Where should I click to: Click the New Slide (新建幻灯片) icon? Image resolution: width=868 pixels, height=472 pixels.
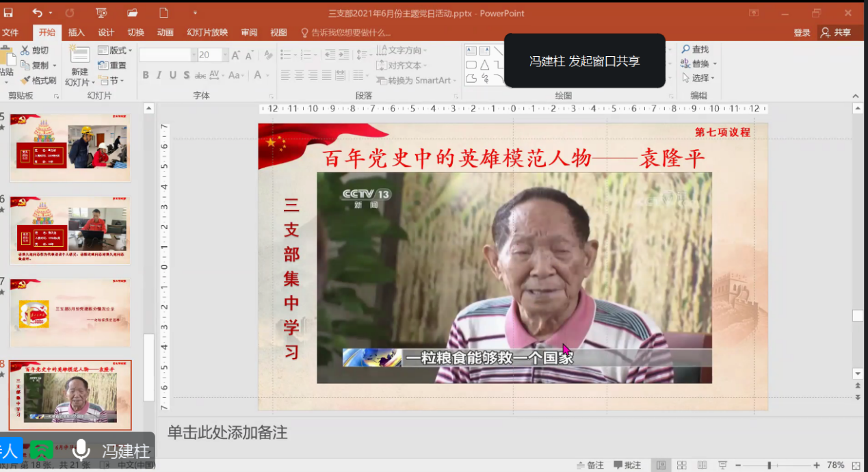point(79,56)
